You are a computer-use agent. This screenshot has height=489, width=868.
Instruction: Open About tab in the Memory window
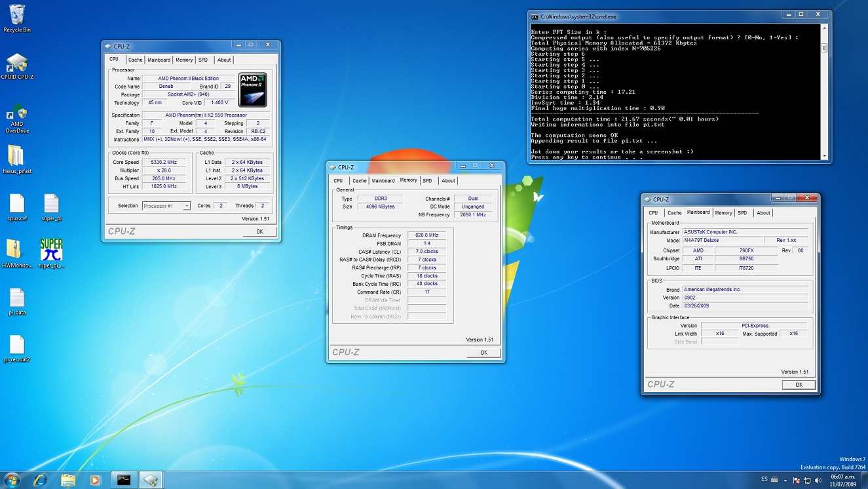point(448,181)
